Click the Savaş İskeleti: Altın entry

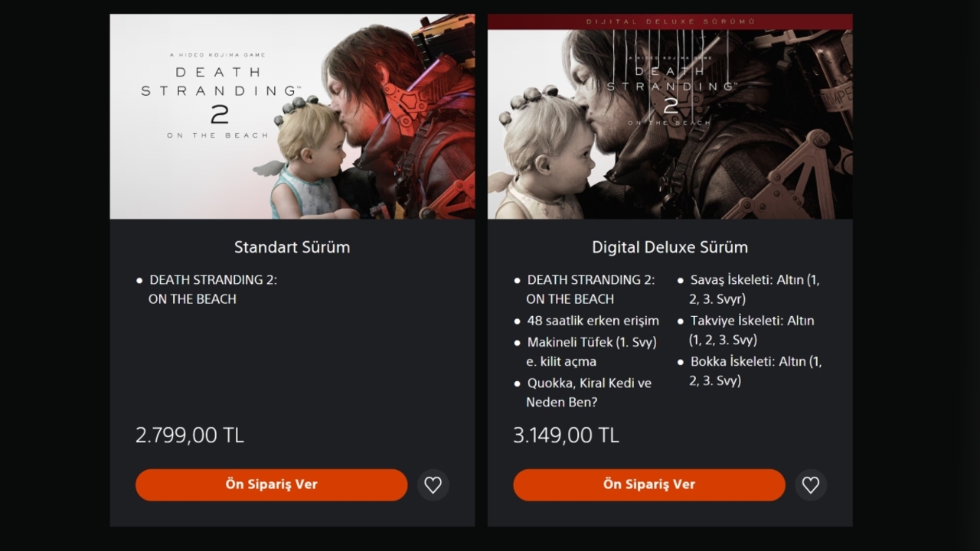pos(754,289)
